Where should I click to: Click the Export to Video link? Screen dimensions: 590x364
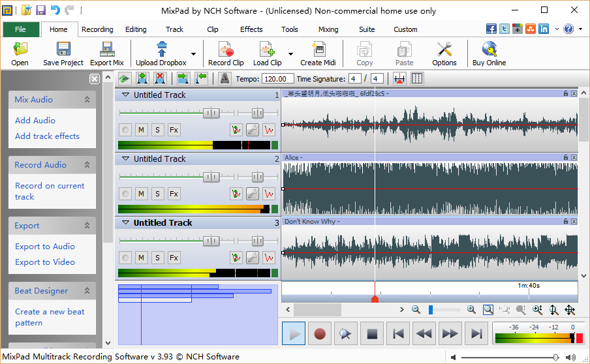coord(45,262)
